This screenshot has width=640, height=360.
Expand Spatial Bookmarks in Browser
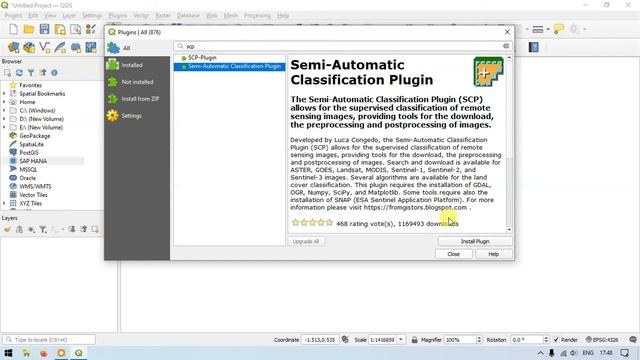click(x=4, y=93)
